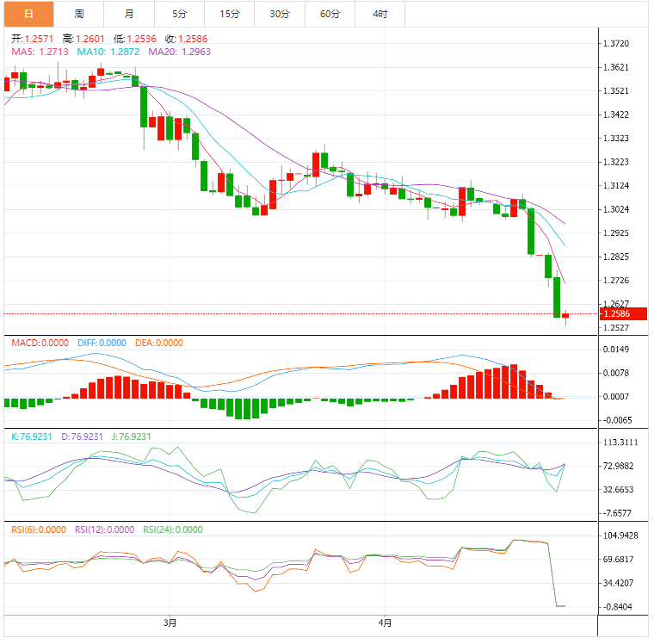Screen dimensions: 654x644
Task: Click the -0.8404 RSI axis label
Action: tap(618, 607)
